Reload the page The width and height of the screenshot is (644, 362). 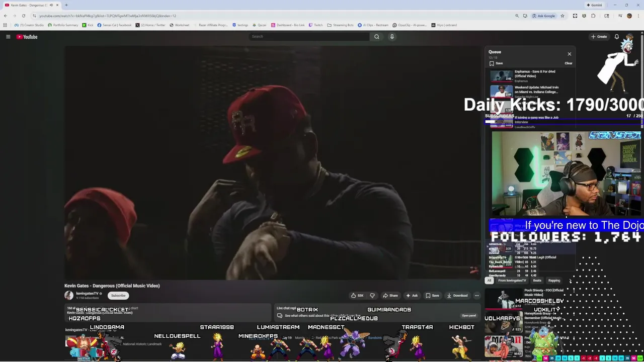23,16
